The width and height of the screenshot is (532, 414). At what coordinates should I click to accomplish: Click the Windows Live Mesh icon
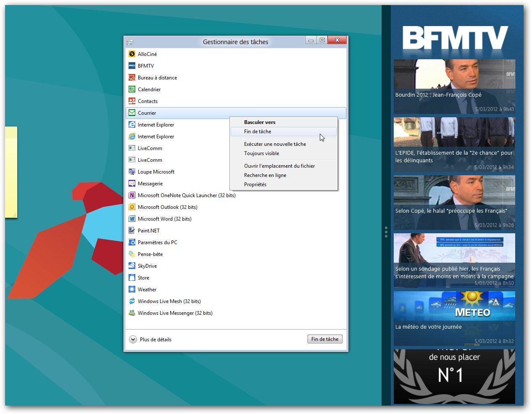(x=132, y=301)
